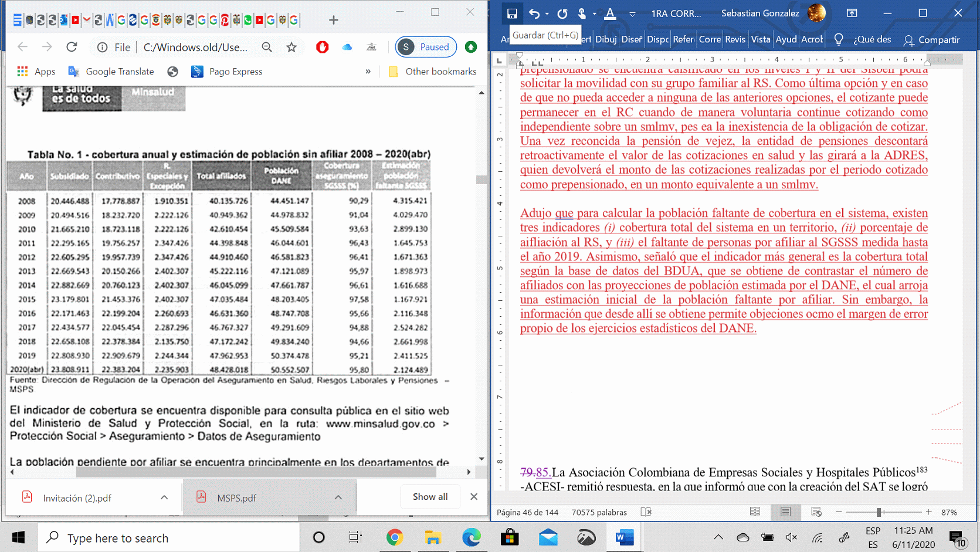Viewport: 980px width, 552px height.
Task: Click Show all downloads button
Action: tap(430, 497)
